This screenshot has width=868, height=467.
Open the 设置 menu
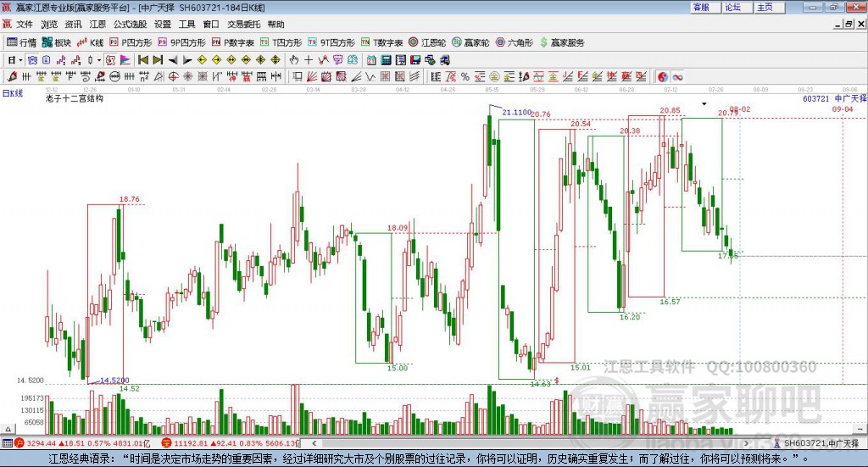[163, 25]
